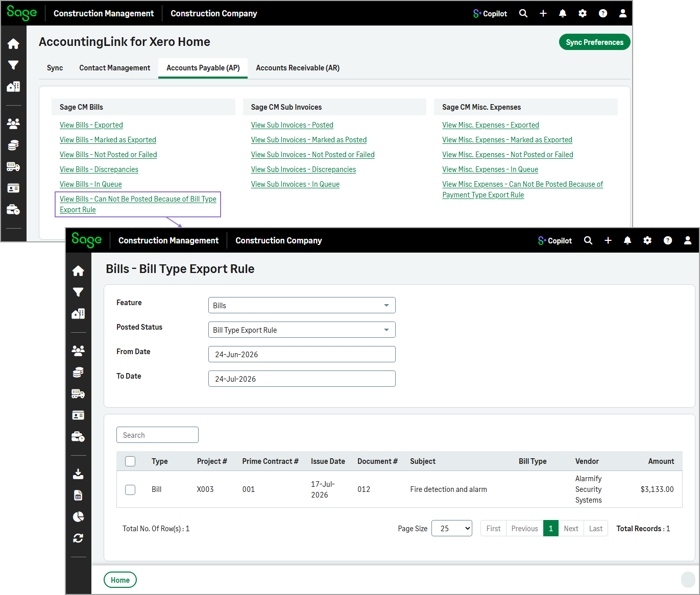This screenshot has height=595, width=700.
Task: Click the Last pagination button
Action: pyautogui.click(x=596, y=529)
